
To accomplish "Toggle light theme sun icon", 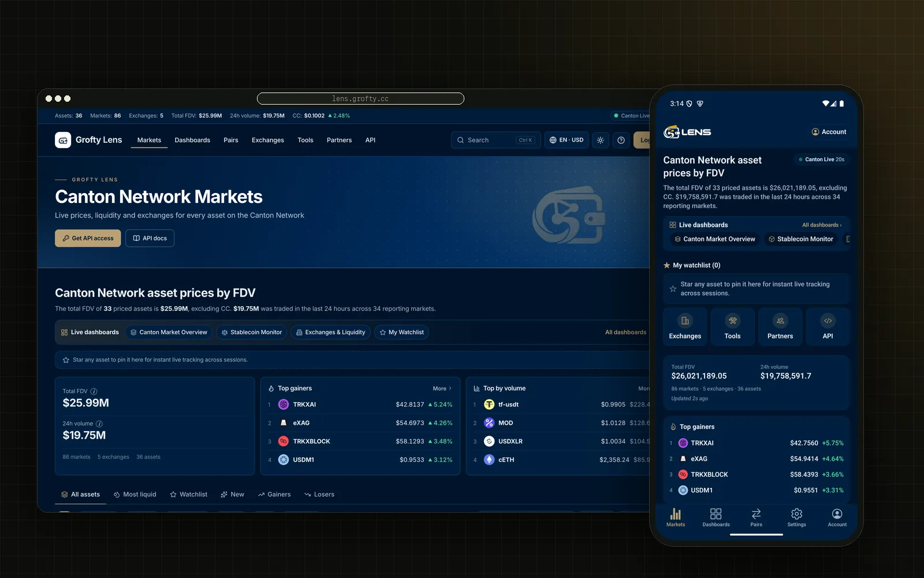I will point(601,140).
